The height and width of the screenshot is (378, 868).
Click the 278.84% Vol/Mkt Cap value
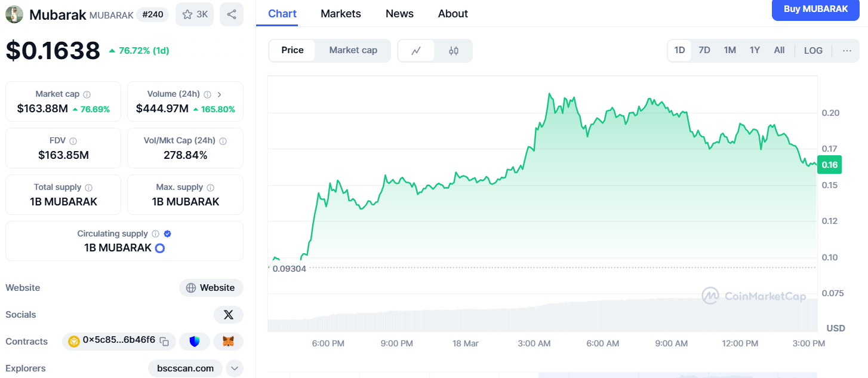click(x=185, y=155)
